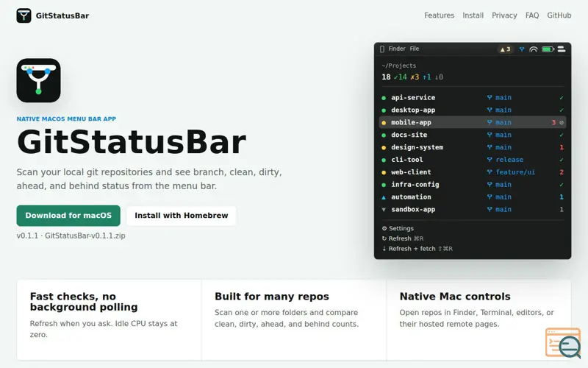Click the blue up-triangle beside automation
This screenshot has width=588, height=368.
click(x=384, y=197)
